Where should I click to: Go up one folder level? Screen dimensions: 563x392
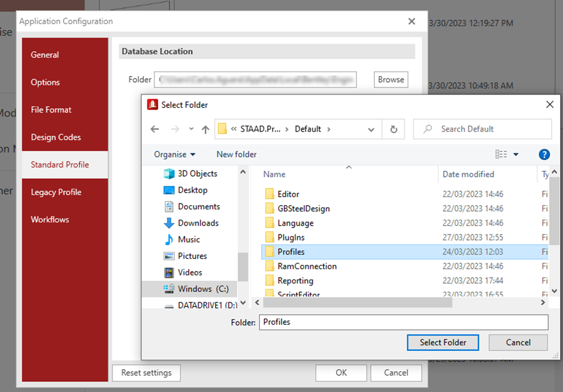click(205, 129)
